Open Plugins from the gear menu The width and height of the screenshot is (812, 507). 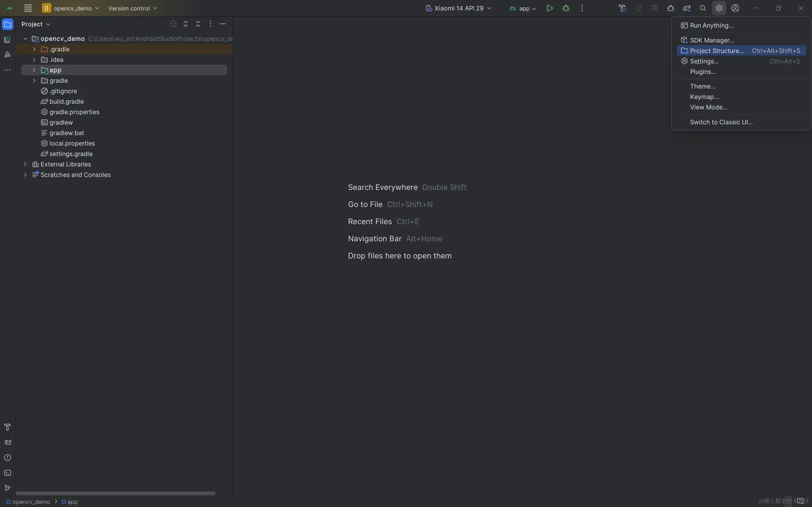[741, 71]
